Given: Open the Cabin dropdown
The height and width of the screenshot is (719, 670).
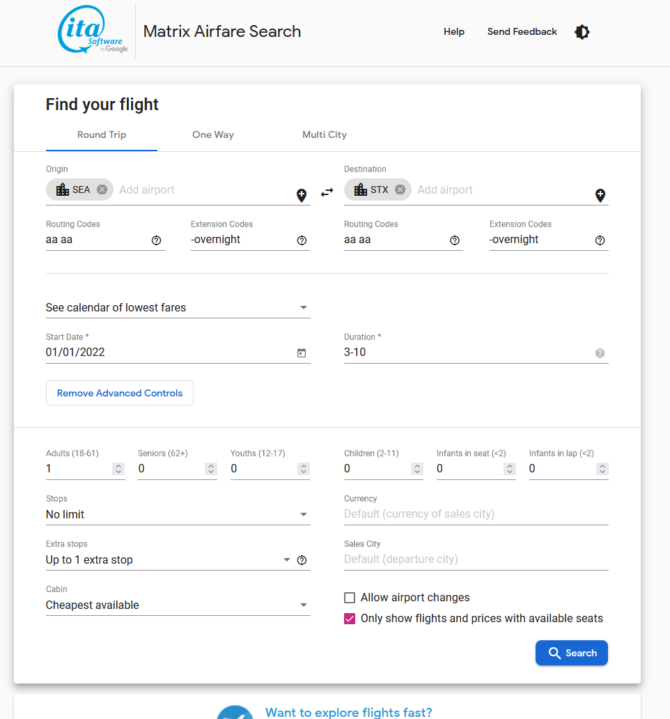Looking at the screenshot, I should [x=178, y=605].
